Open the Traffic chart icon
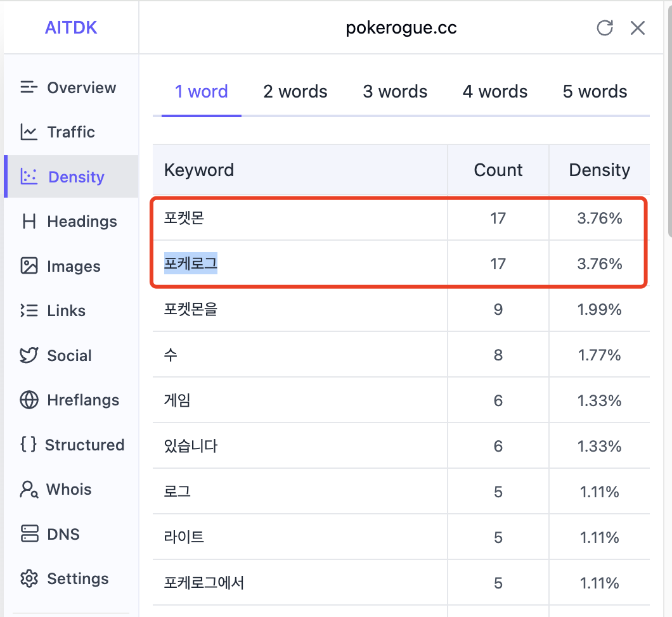The width and height of the screenshot is (672, 617). coord(29,132)
